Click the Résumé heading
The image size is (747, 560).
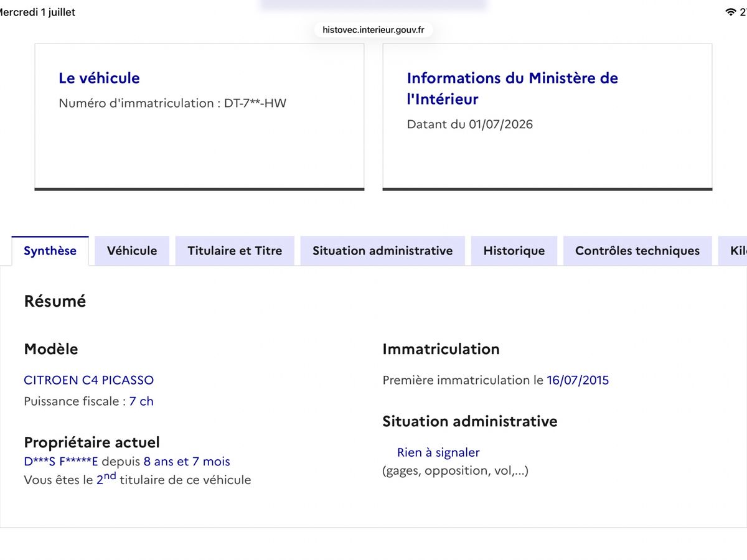click(x=55, y=301)
